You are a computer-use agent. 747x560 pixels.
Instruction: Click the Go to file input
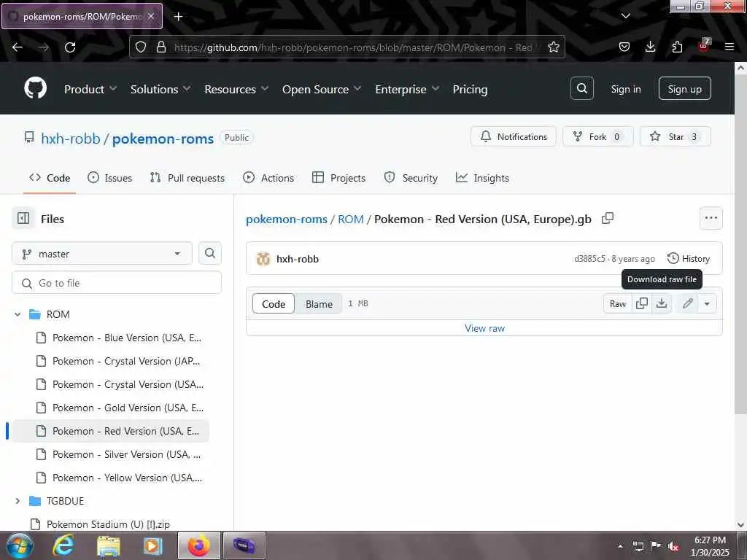coord(117,283)
